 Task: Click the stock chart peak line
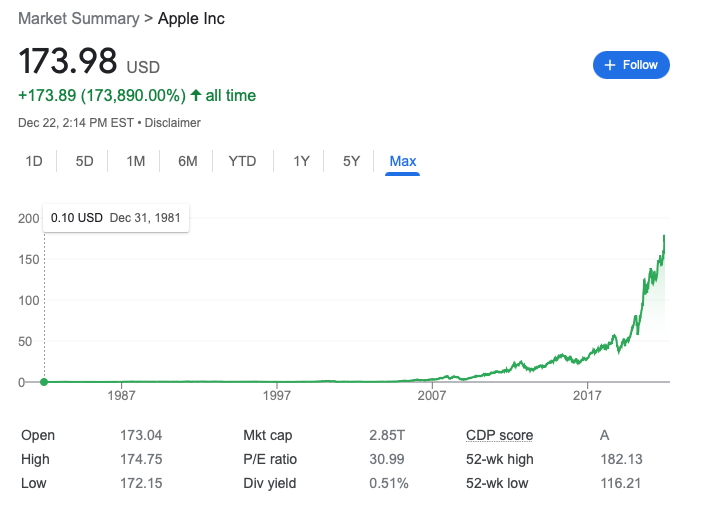[664, 240]
